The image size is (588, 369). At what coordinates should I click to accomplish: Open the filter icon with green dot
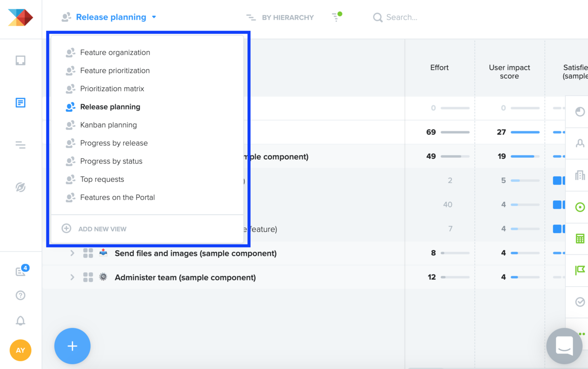click(x=337, y=17)
